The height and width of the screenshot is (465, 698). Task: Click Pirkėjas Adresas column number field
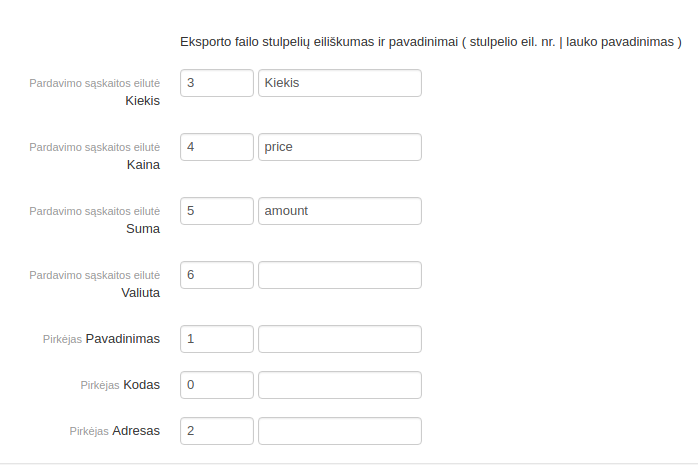(216, 431)
